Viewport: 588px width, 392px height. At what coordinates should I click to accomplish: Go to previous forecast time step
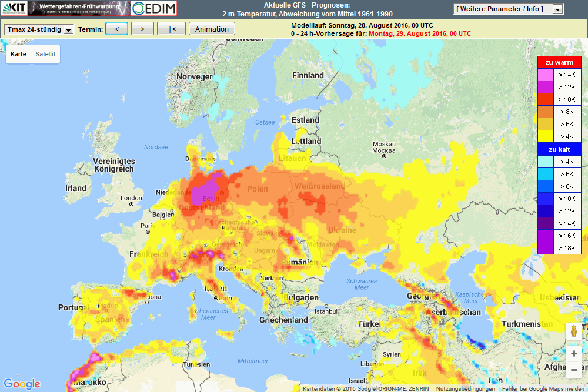116,29
